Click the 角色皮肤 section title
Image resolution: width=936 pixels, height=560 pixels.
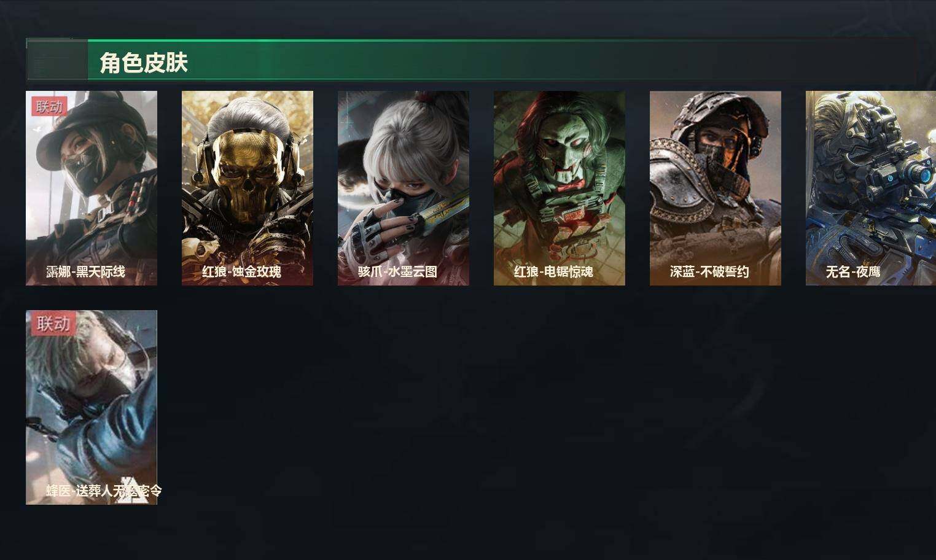coord(143,63)
